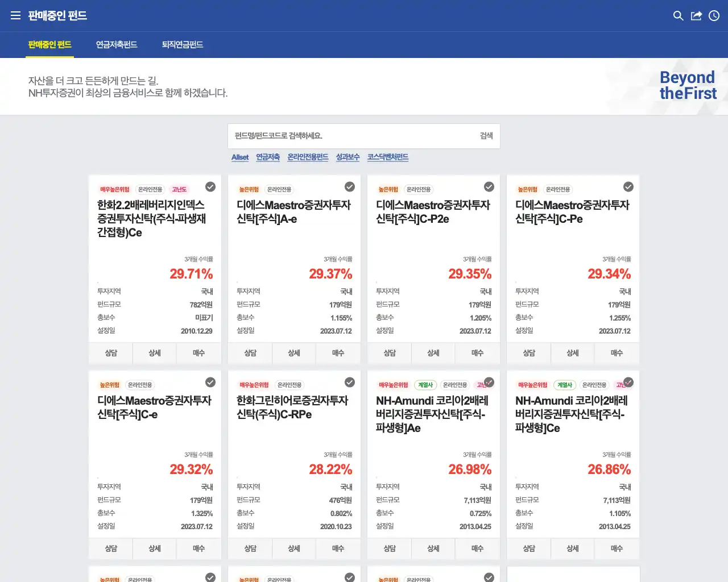Check the NH-Amundi 코리아2배 Ce card checkmark
The image size is (728, 582).
(x=628, y=382)
